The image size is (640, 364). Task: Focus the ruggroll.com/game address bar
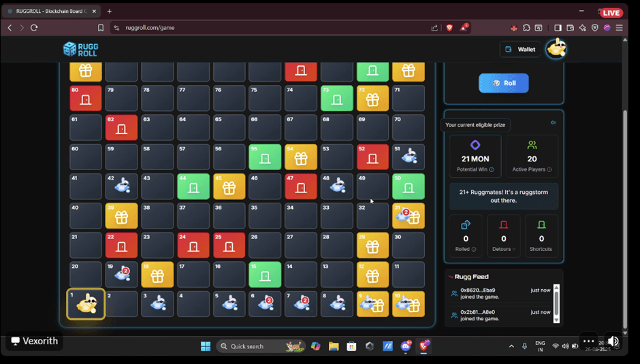point(270,28)
